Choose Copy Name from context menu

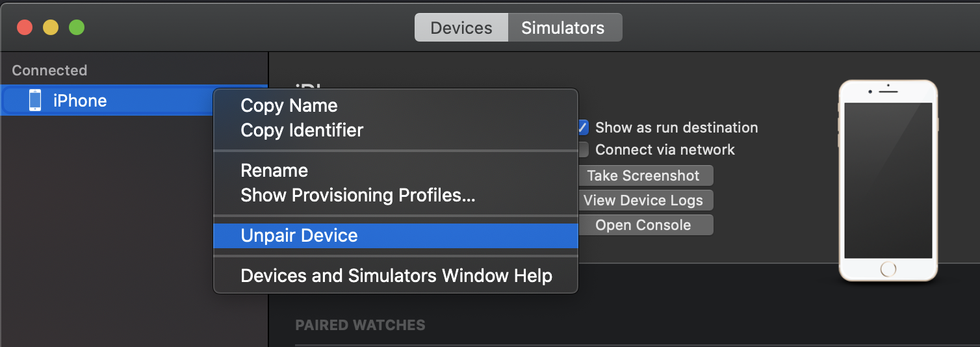tap(289, 106)
